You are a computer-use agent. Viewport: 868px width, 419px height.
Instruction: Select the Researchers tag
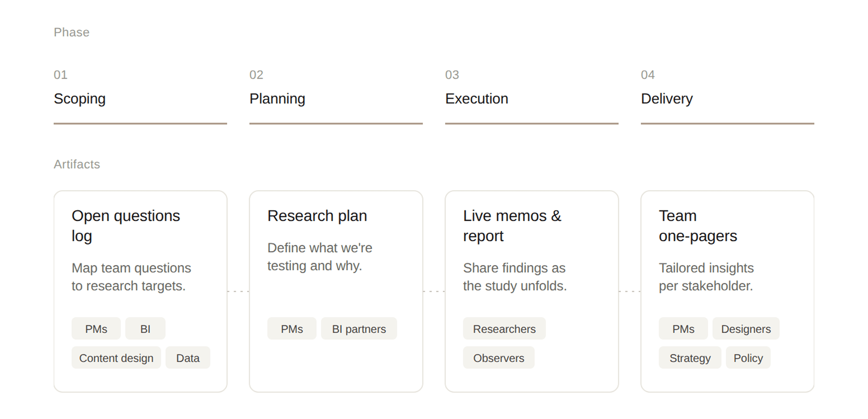[504, 329]
